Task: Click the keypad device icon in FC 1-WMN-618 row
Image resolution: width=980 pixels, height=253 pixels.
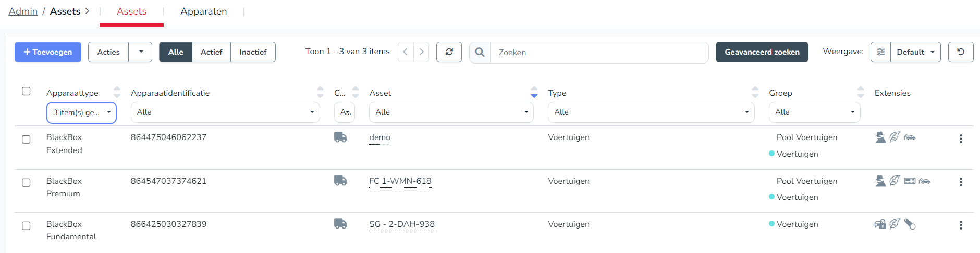Action: [x=910, y=181]
